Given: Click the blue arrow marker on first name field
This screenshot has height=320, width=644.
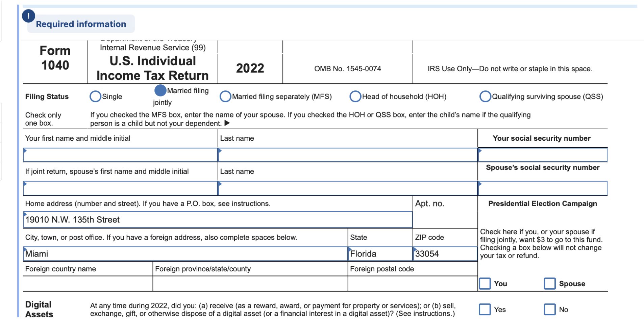Looking at the screenshot, I should pos(25,151).
